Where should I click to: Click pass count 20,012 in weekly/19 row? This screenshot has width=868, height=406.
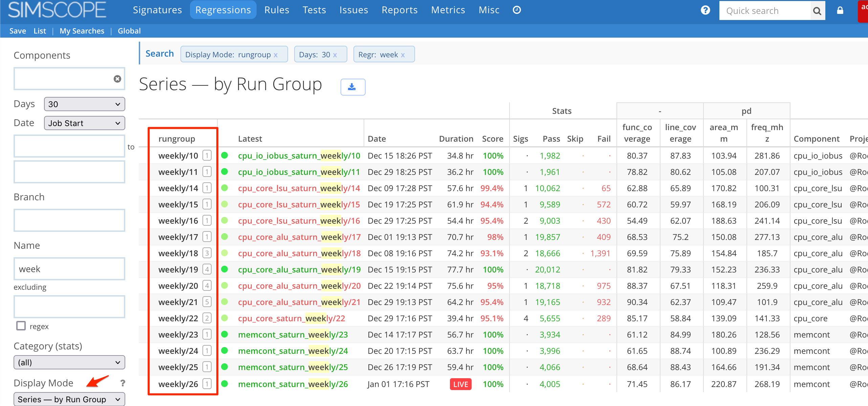pyautogui.click(x=547, y=269)
